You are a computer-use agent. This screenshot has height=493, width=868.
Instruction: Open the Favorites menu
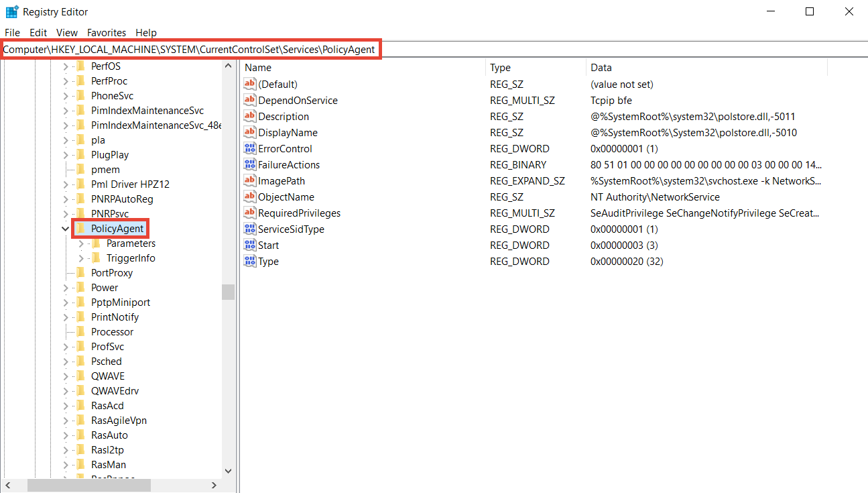click(107, 32)
